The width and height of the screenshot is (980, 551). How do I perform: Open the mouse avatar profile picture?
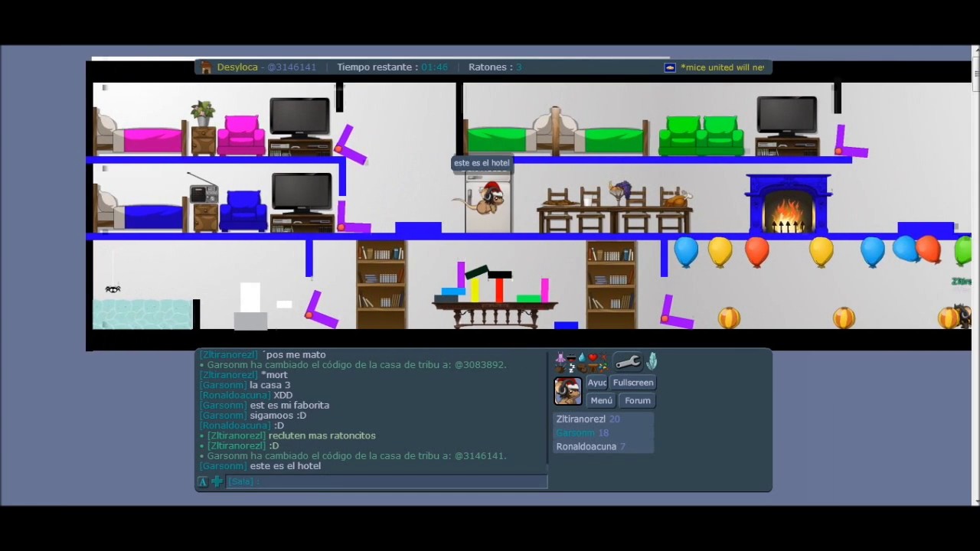(x=568, y=391)
